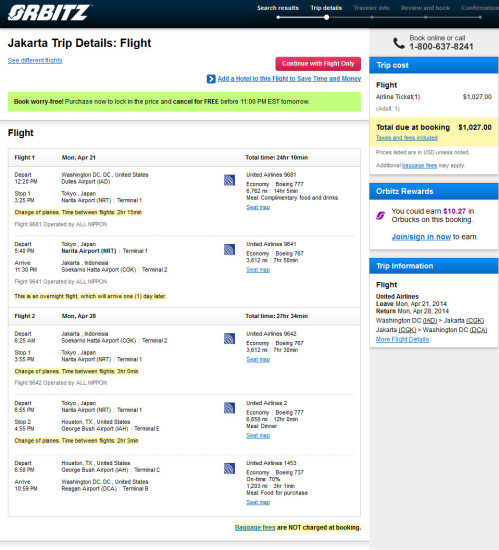499x550 pixels.
Task: Click United Airlines logo for flight 9681
Action: coord(229,180)
